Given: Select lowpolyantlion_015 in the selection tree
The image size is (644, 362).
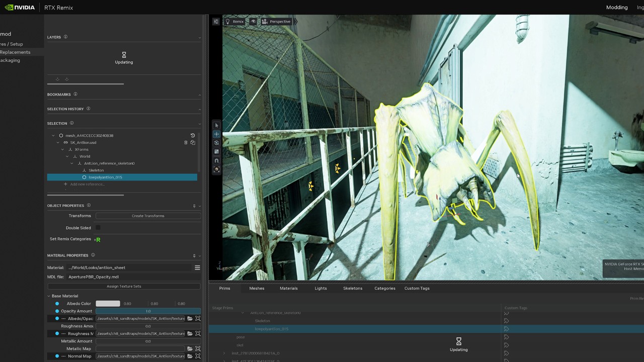Looking at the screenshot, I should pos(105,177).
